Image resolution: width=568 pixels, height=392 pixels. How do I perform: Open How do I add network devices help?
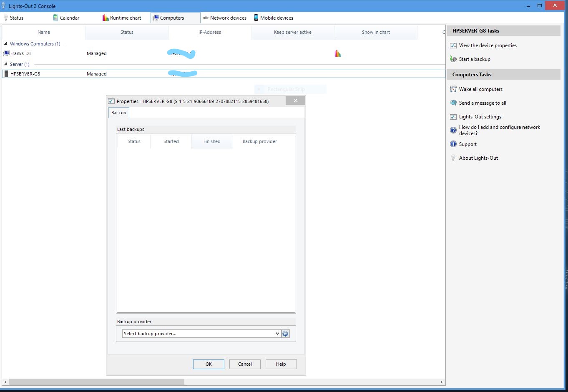(x=500, y=130)
